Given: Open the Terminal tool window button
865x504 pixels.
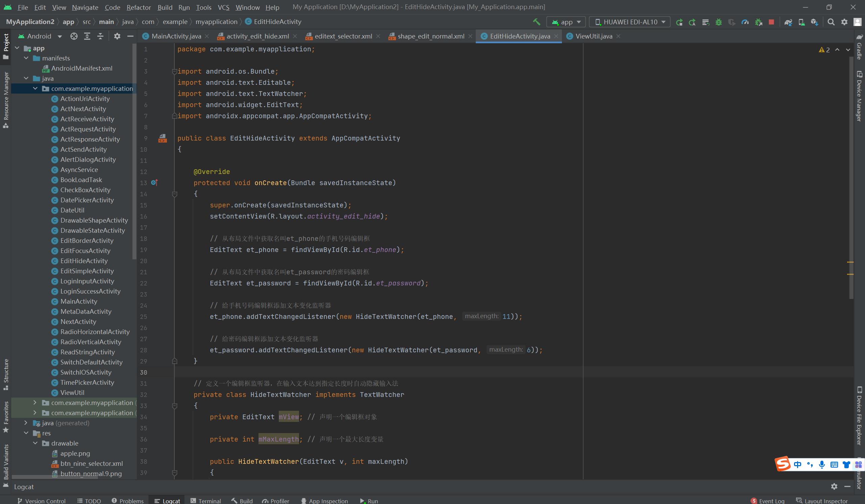Looking at the screenshot, I should click(206, 501).
